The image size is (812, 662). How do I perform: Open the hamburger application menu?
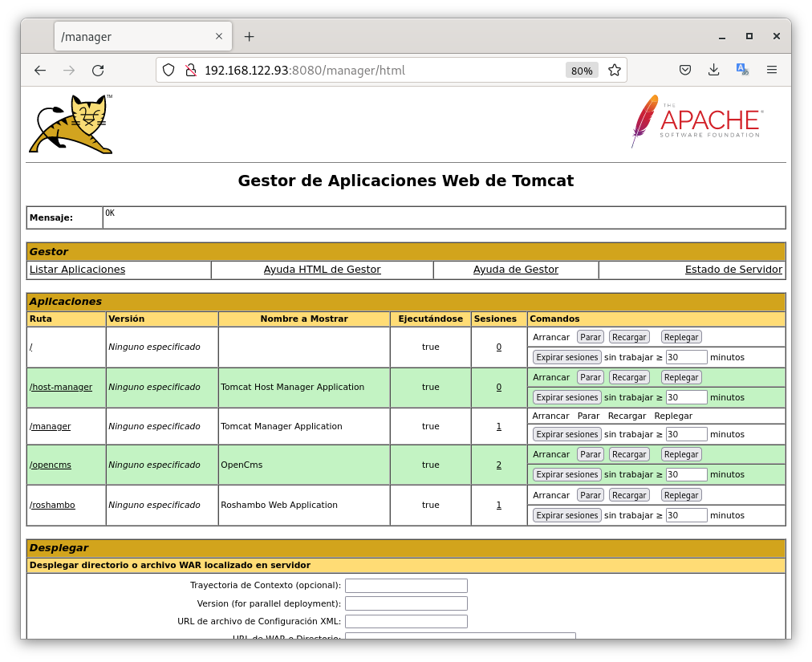[x=772, y=71]
